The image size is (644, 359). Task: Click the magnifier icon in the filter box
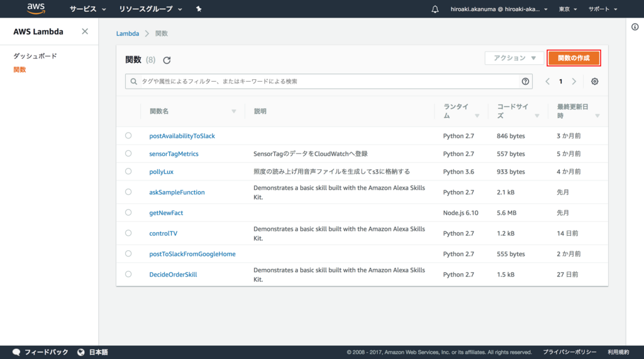[133, 81]
